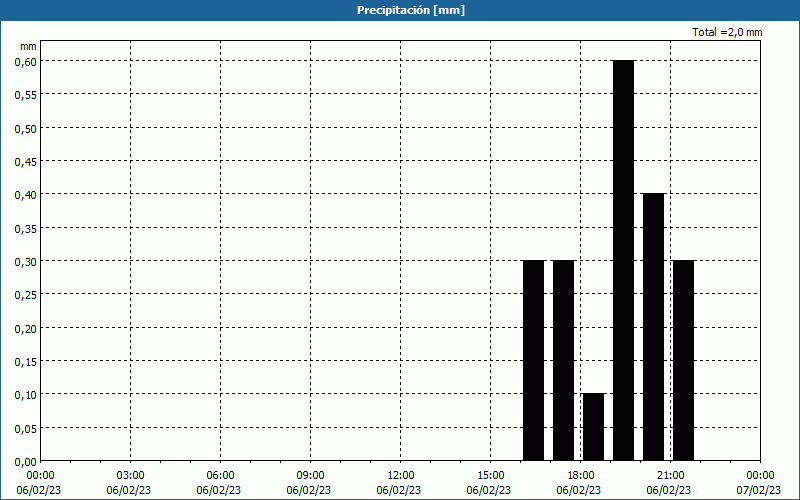The height and width of the screenshot is (500, 800).
Task: Click the 12:00 time axis label
Action: [x=401, y=476]
